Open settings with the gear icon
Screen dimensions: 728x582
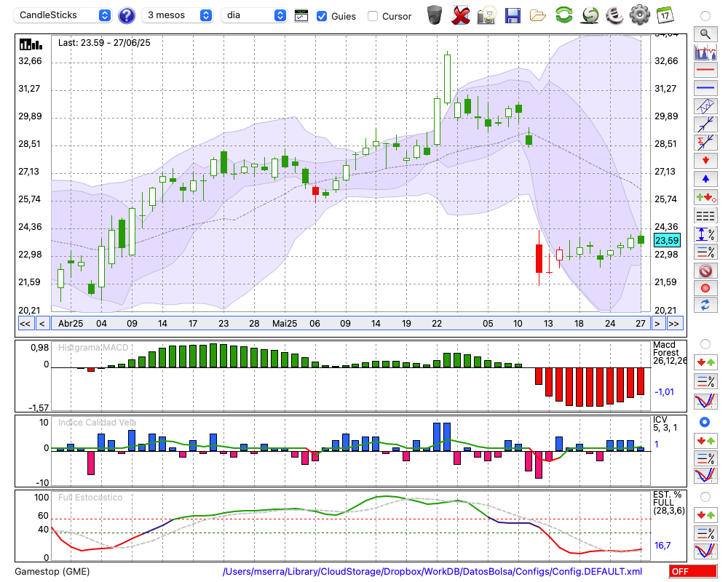point(640,15)
